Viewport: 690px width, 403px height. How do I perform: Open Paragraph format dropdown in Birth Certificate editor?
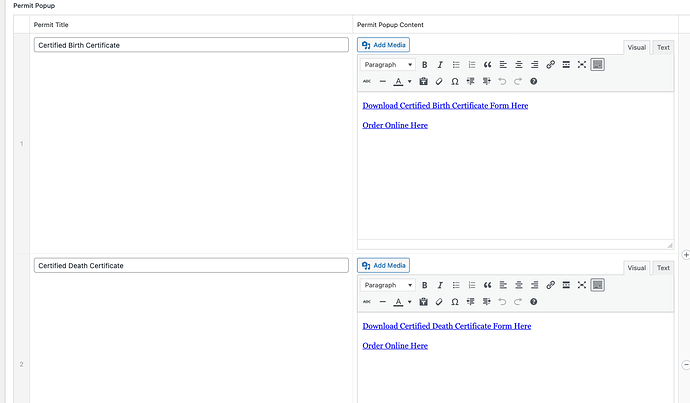coord(388,65)
